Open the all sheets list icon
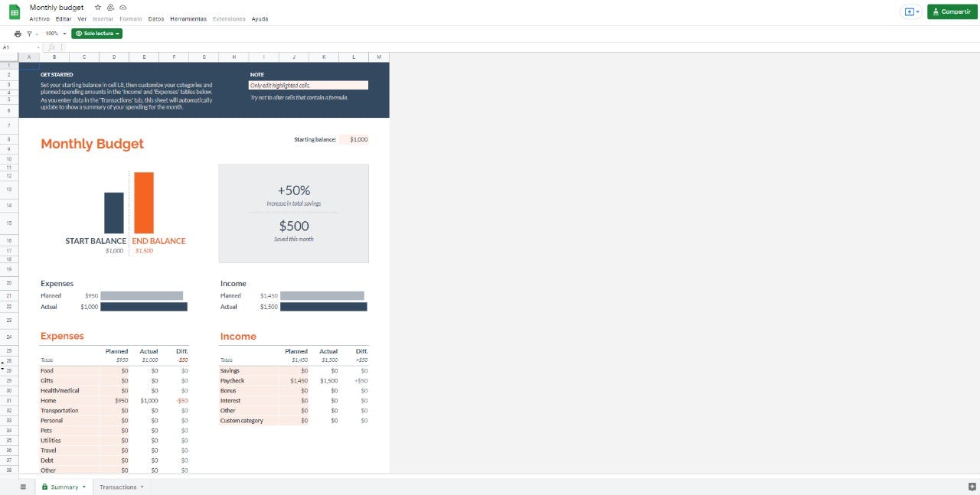Screen dimensions: 980x495 coord(22,487)
